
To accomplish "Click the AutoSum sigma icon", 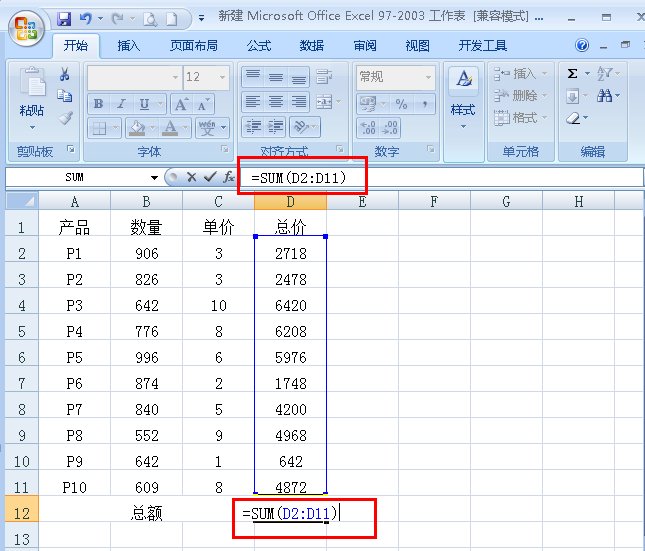I will pos(572,73).
